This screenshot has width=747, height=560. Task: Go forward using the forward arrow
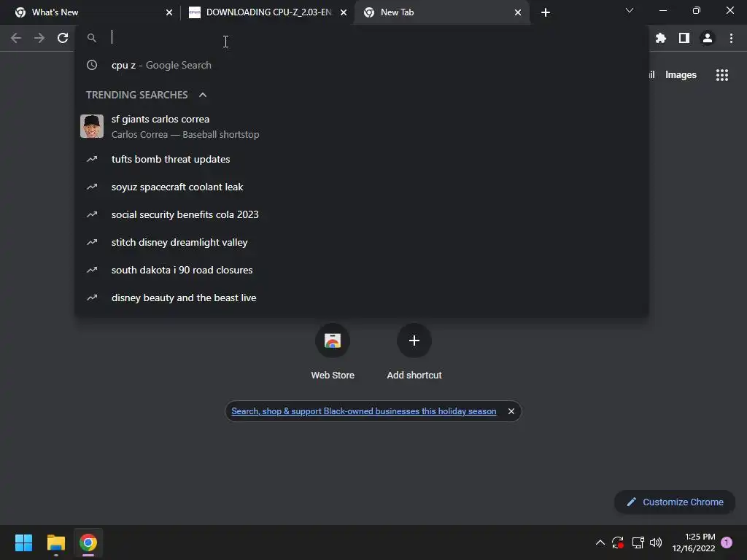click(39, 38)
